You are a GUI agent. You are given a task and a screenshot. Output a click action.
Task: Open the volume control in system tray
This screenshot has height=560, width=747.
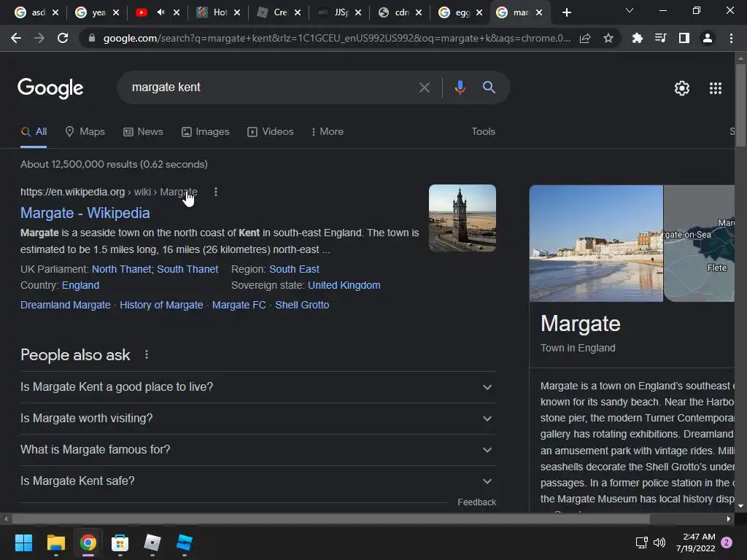(659, 542)
